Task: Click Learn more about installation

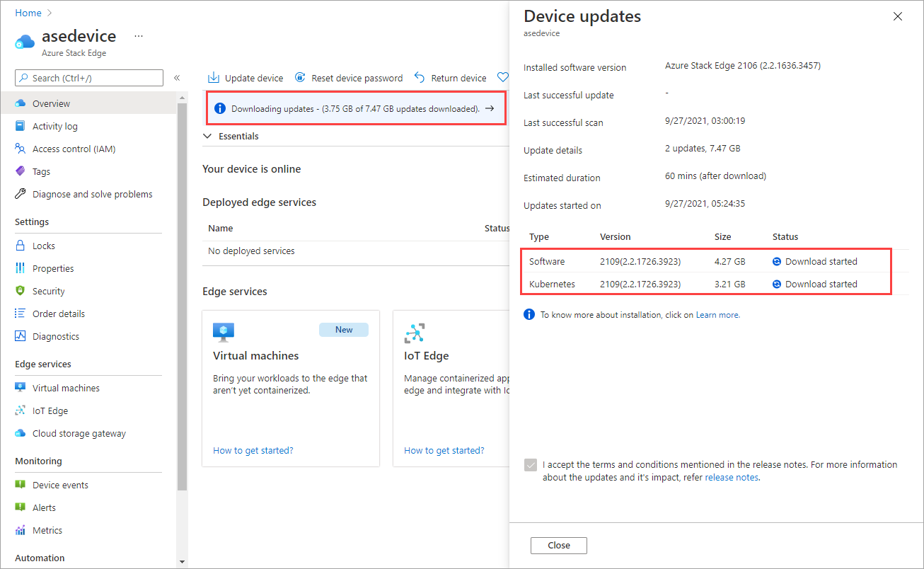Action: 717,314
